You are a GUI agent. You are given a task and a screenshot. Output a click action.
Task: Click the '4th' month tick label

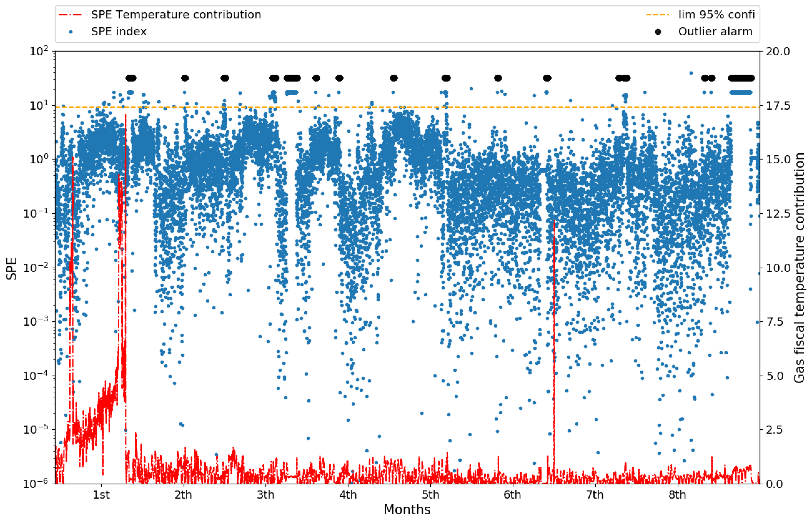tap(348, 495)
